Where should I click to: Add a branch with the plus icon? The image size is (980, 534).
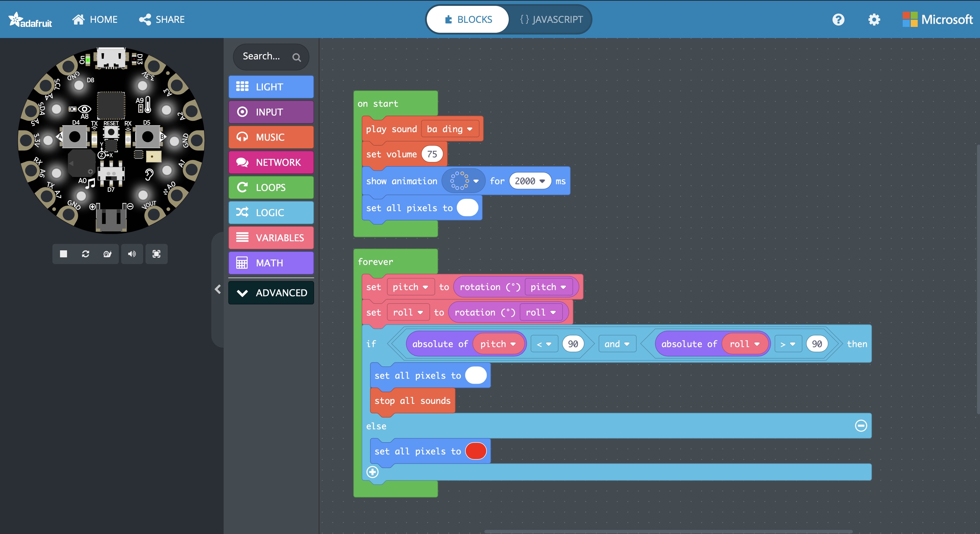tap(372, 472)
